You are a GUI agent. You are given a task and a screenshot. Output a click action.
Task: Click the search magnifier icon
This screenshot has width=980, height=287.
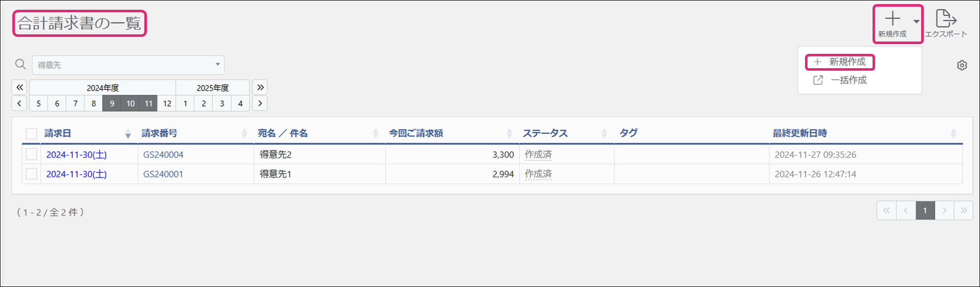coord(20,65)
